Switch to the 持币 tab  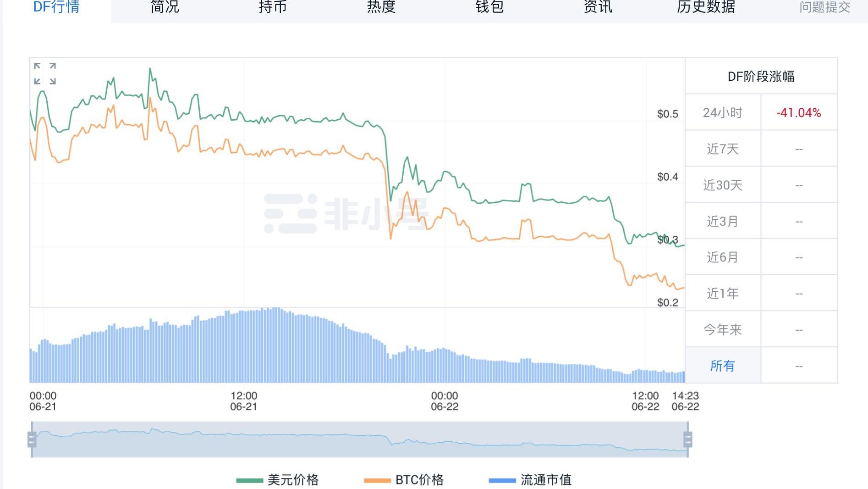coord(273,7)
